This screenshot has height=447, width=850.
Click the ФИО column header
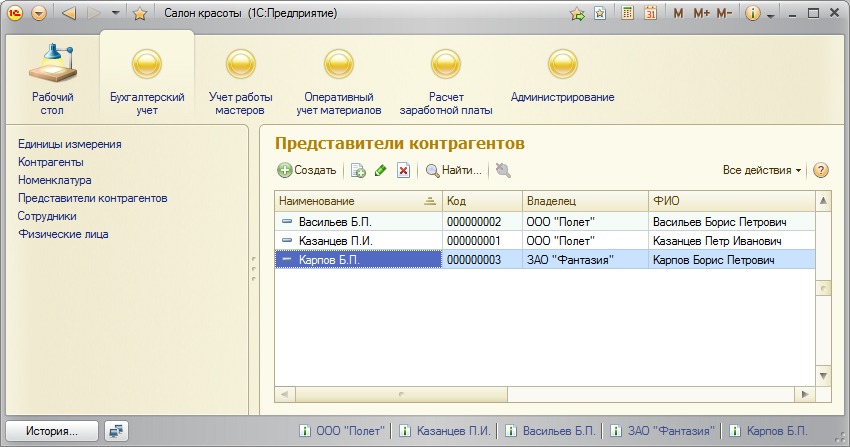pos(732,201)
